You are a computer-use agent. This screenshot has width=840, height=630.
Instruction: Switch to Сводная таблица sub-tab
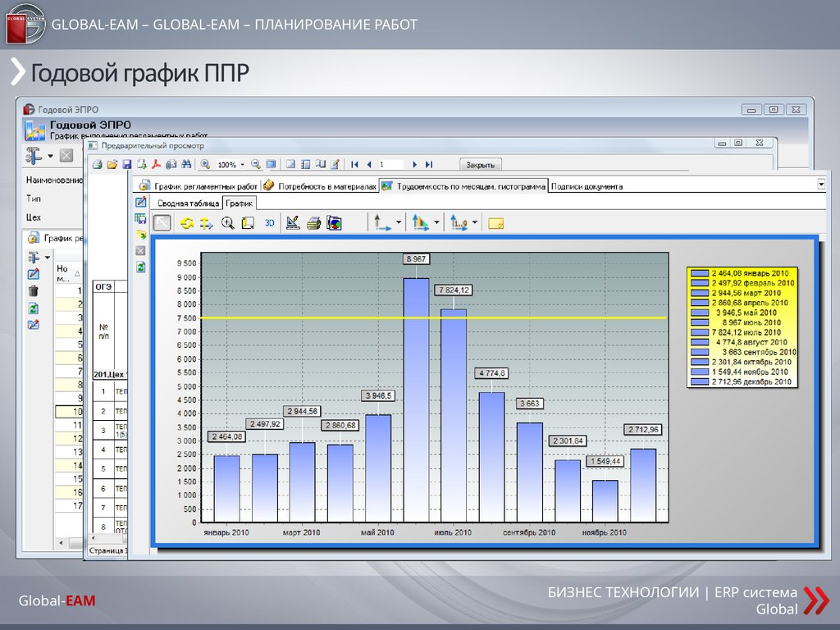tap(188, 203)
